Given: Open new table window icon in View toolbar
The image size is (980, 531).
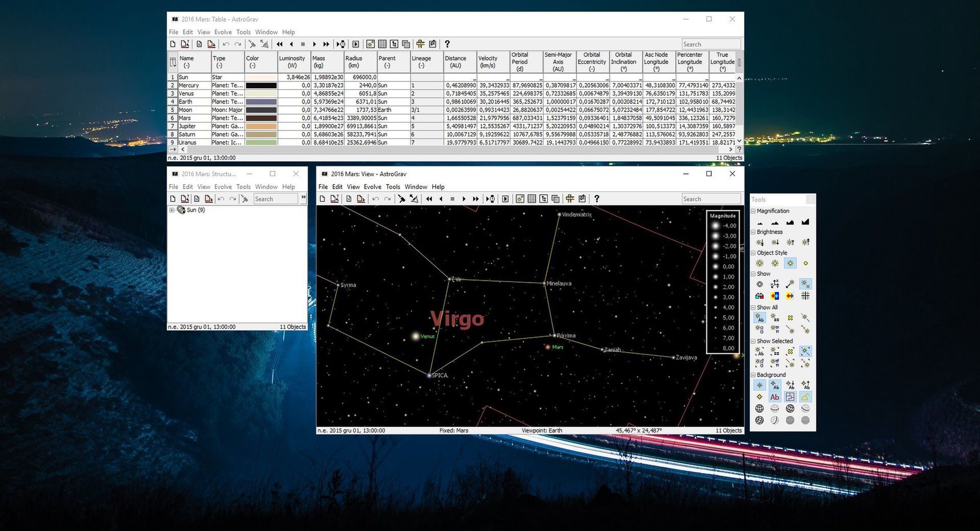Looking at the screenshot, I should (x=532, y=199).
